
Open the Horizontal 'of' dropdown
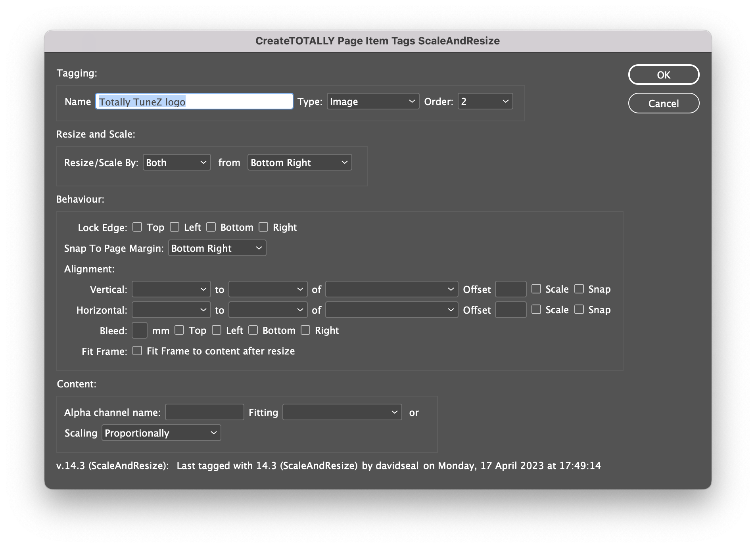[391, 310]
